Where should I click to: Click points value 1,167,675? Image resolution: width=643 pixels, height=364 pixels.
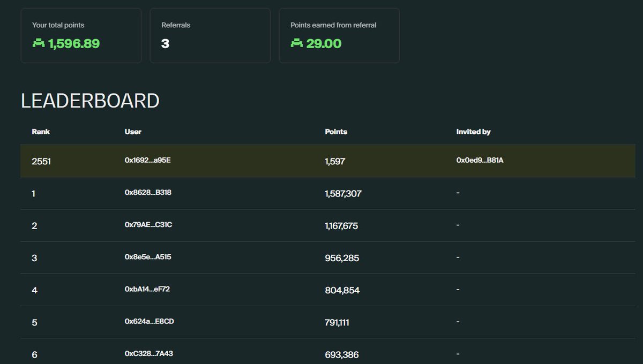[x=341, y=226]
